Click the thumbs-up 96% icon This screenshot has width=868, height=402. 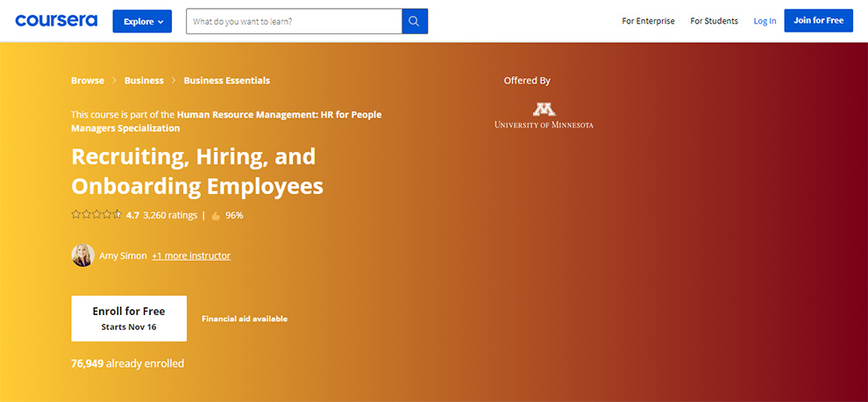click(x=216, y=216)
